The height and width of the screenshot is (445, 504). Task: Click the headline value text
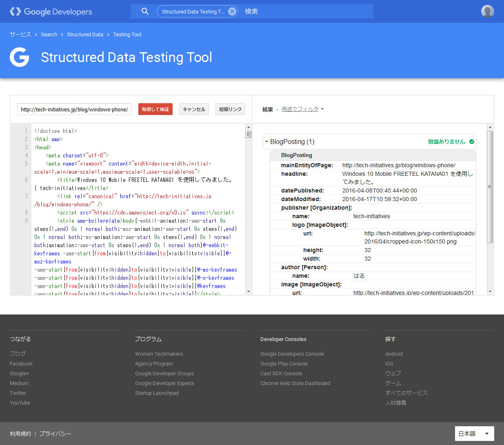(408, 178)
